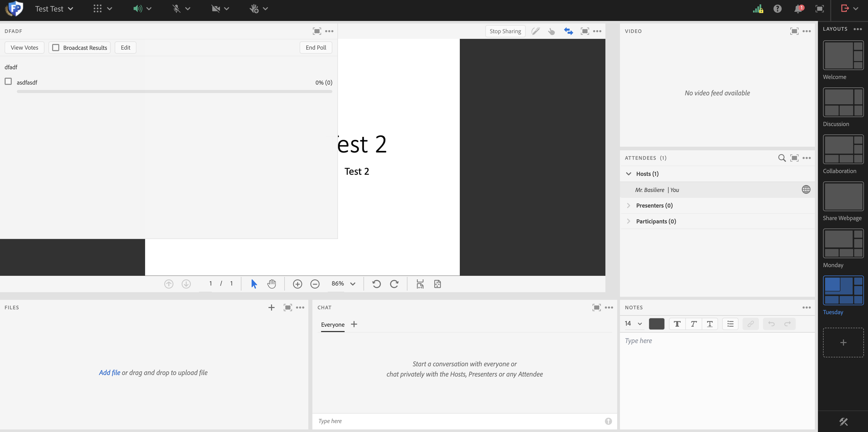This screenshot has width=868, height=432.
Task: Toggle italic text in Notes
Action: click(x=694, y=324)
